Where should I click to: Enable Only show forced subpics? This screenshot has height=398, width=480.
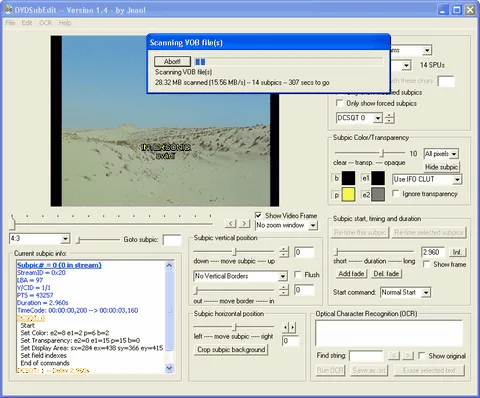[x=339, y=103]
